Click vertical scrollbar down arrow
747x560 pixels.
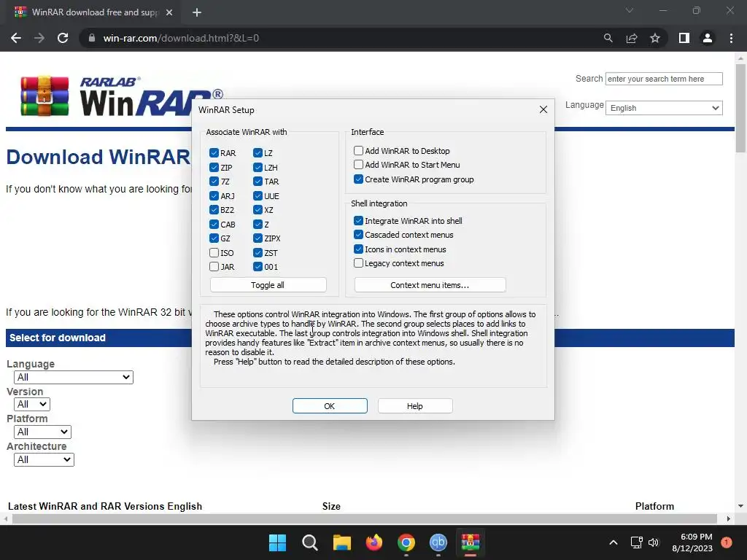click(740, 506)
